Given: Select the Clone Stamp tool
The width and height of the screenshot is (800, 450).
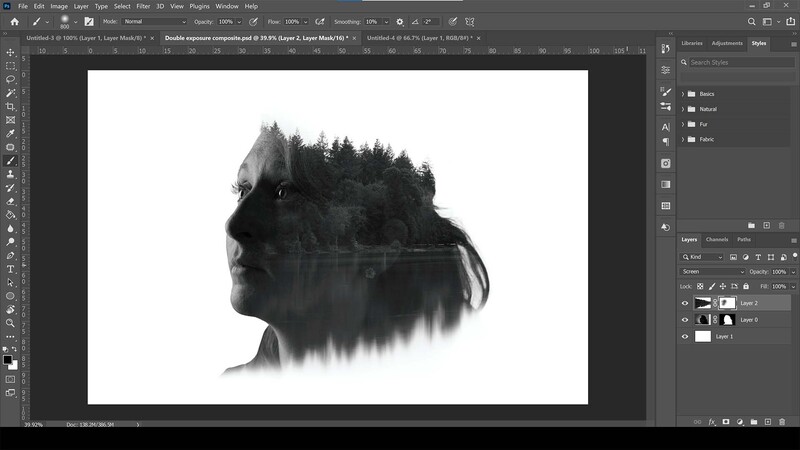Looking at the screenshot, I should click(x=10, y=174).
